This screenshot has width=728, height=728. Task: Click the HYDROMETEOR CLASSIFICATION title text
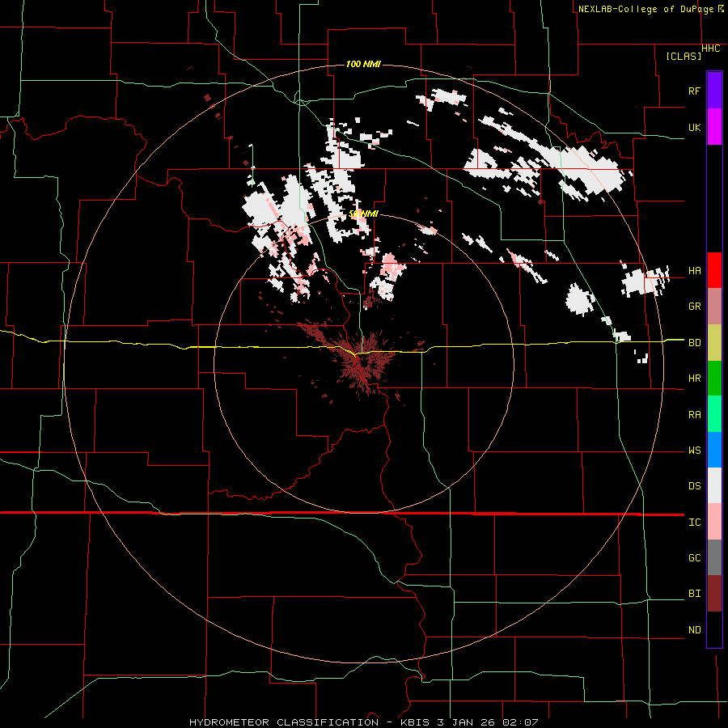(284, 722)
